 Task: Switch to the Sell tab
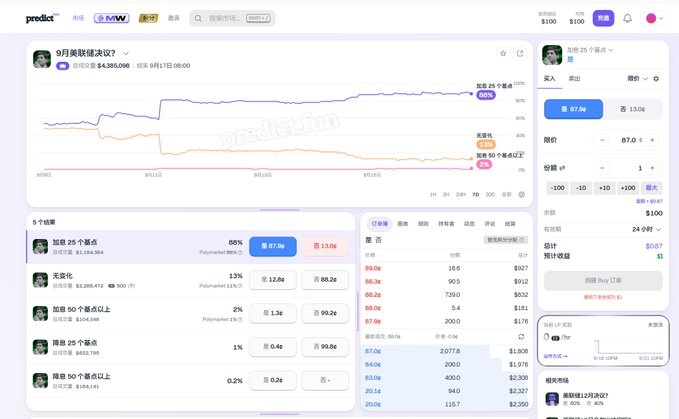point(574,78)
